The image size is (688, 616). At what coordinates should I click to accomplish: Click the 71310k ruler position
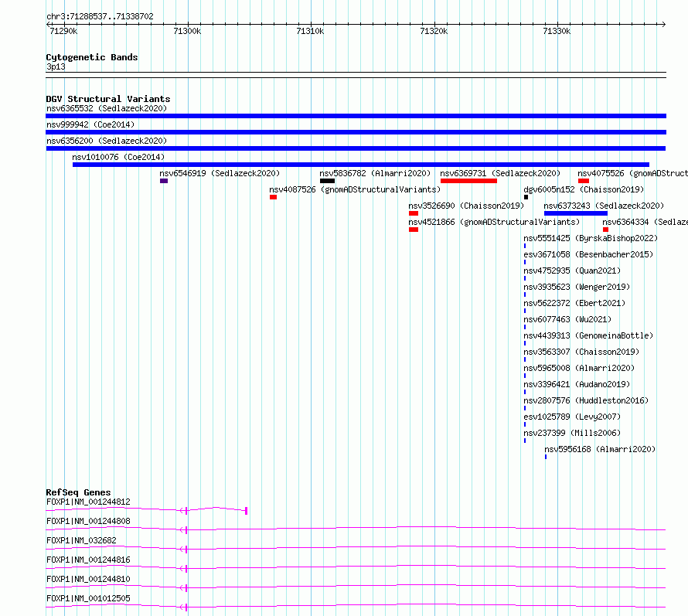point(310,31)
